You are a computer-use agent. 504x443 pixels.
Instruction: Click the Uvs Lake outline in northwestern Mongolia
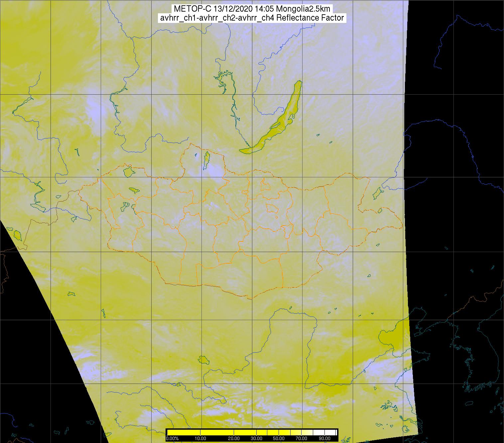pos(128,172)
